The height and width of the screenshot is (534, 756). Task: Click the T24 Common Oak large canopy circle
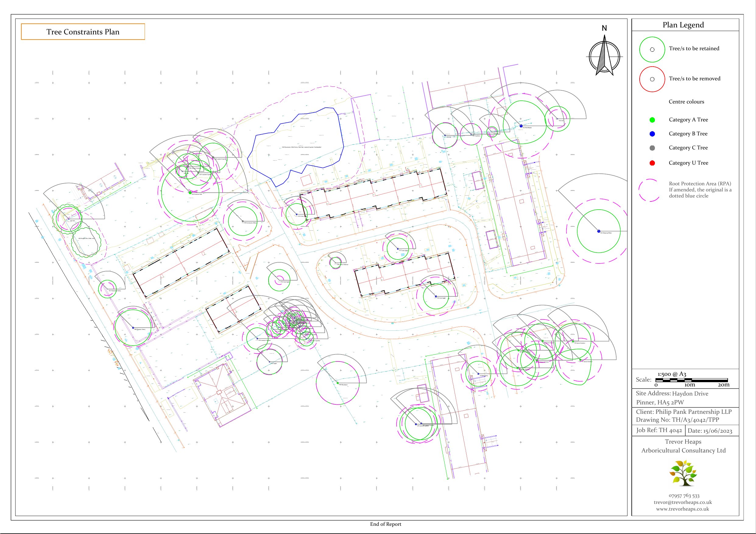coord(190,193)
